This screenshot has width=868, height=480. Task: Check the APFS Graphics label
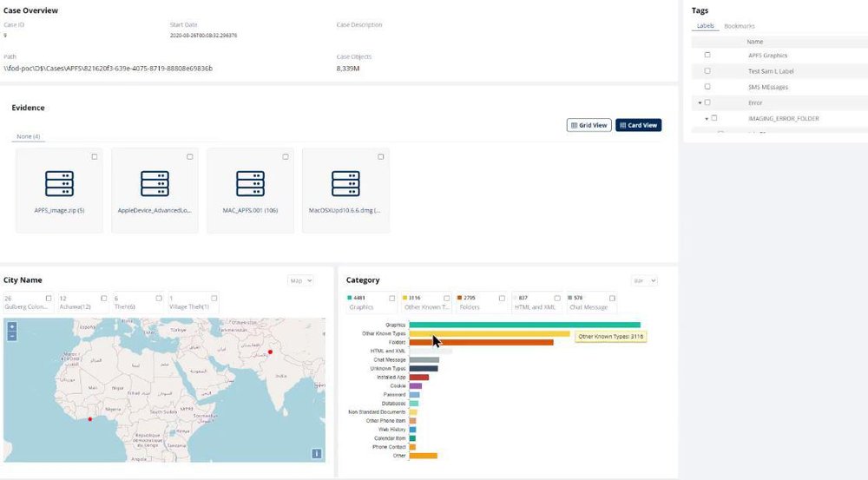[x=707, y=55]
